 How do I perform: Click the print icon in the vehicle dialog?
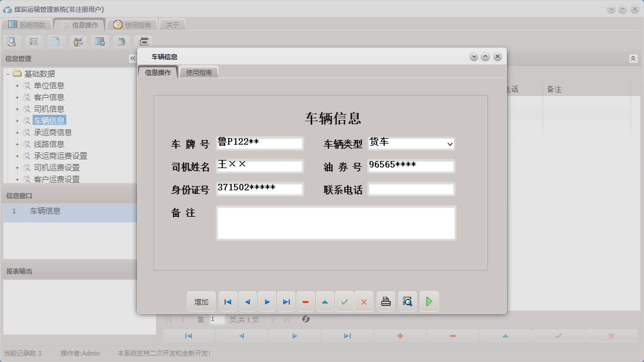tap(385, 301)
